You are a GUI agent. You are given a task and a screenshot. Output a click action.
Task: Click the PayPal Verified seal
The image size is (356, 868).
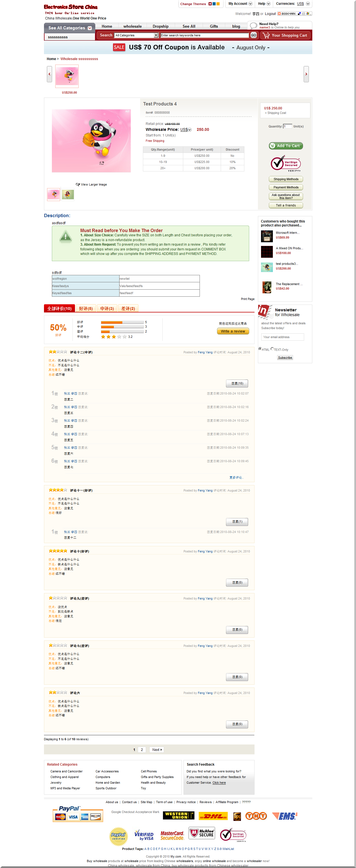[119, 836]
